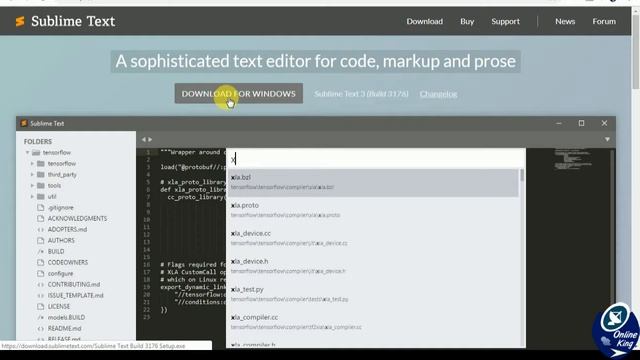
Task: Click the ADOPTERS.md markup file icon
Action: [x=40, y=229]
